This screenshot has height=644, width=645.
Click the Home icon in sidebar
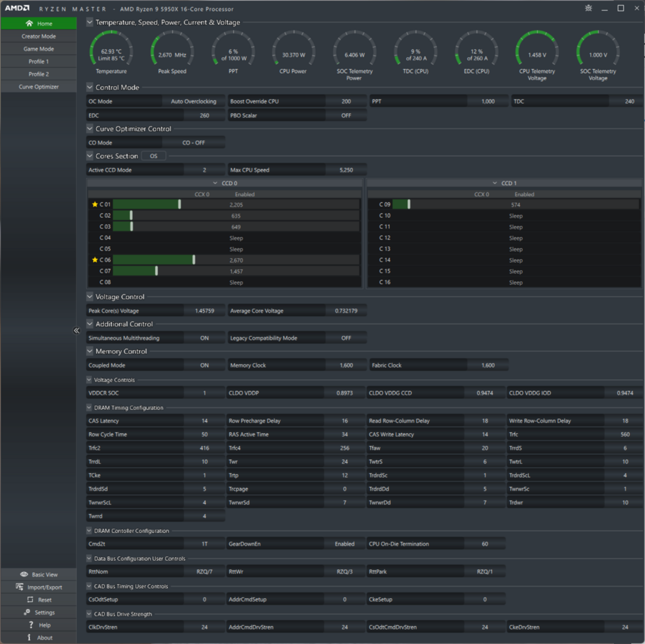[x=29, y=23]
